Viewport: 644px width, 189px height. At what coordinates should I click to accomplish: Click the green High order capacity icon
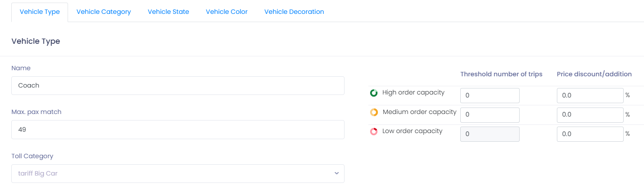[374, 93]
